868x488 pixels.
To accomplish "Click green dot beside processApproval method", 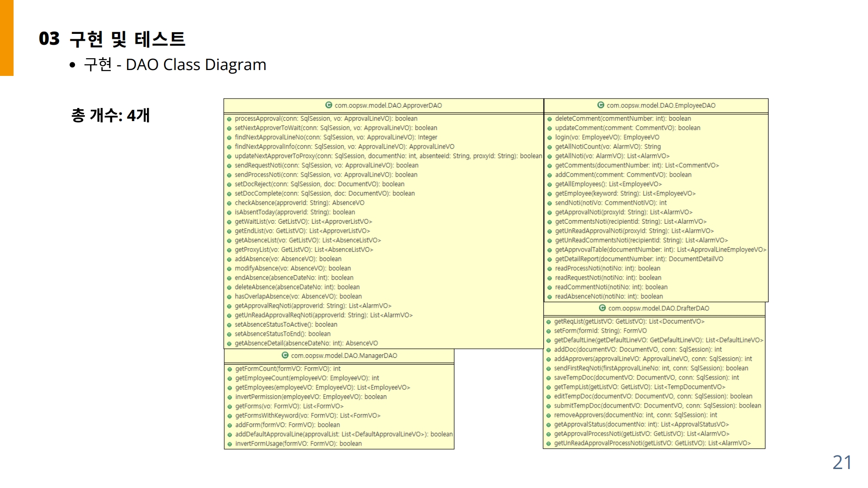I will tap(230, 119).
